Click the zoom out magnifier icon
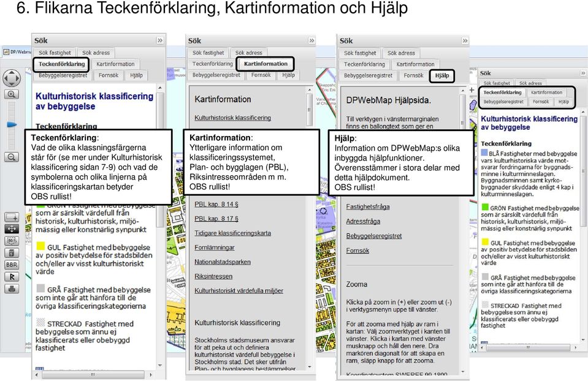The height and width of the screenshot is (381, 588). click(x=12, y=157)
